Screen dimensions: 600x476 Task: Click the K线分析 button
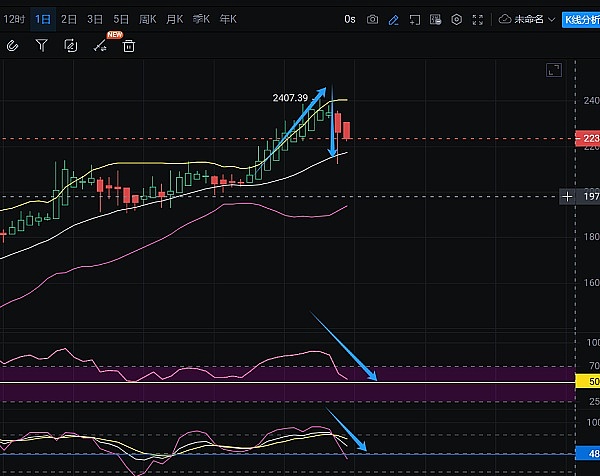coord(581,19)
